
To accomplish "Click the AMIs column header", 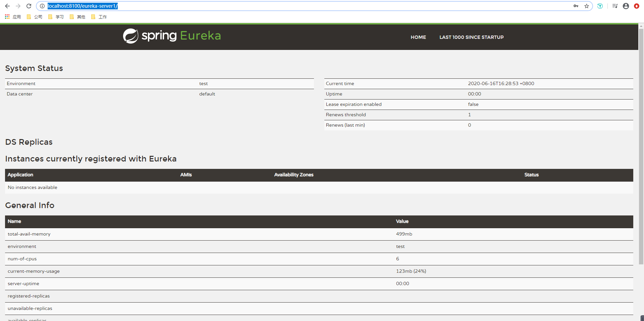I will (186, 175).
